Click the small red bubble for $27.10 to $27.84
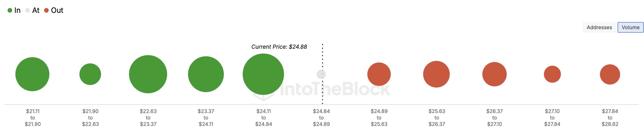Screen dimensions: 644x136 pos(552,74)
